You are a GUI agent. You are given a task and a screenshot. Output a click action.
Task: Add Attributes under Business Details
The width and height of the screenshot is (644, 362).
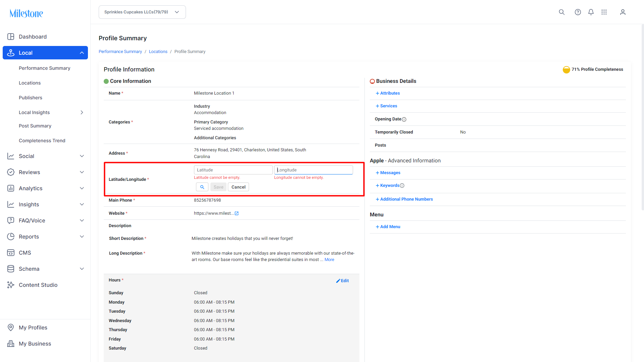pyautogui.click(x=388, y=93)
